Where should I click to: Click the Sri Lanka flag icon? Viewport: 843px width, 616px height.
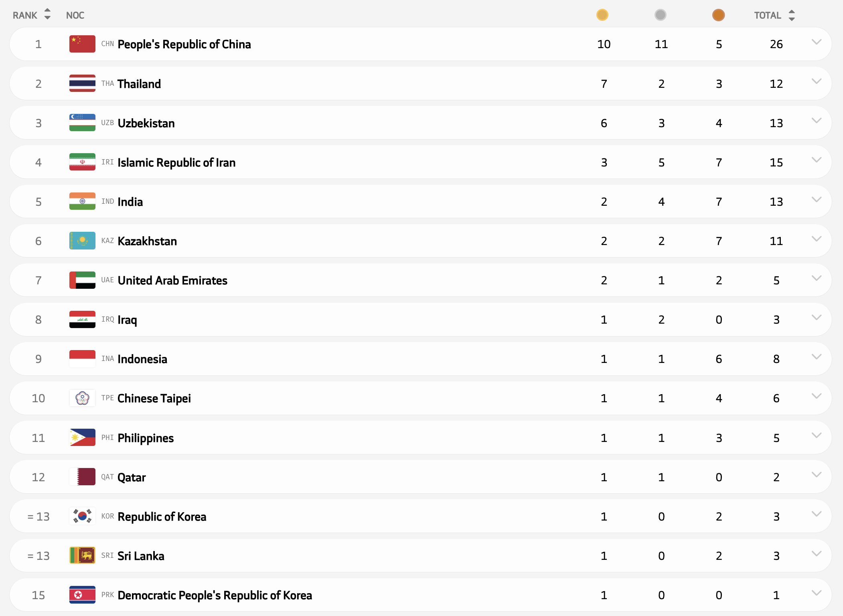point(82,555)
